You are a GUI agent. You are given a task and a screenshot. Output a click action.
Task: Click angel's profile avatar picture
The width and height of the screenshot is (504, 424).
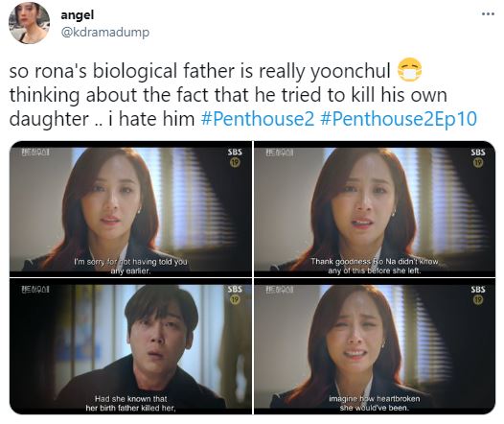(30, 23)
